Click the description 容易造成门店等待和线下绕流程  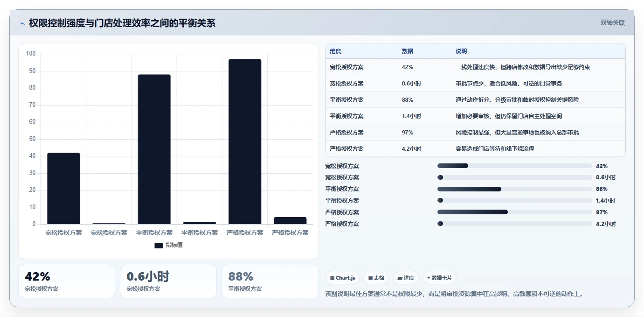495,149
